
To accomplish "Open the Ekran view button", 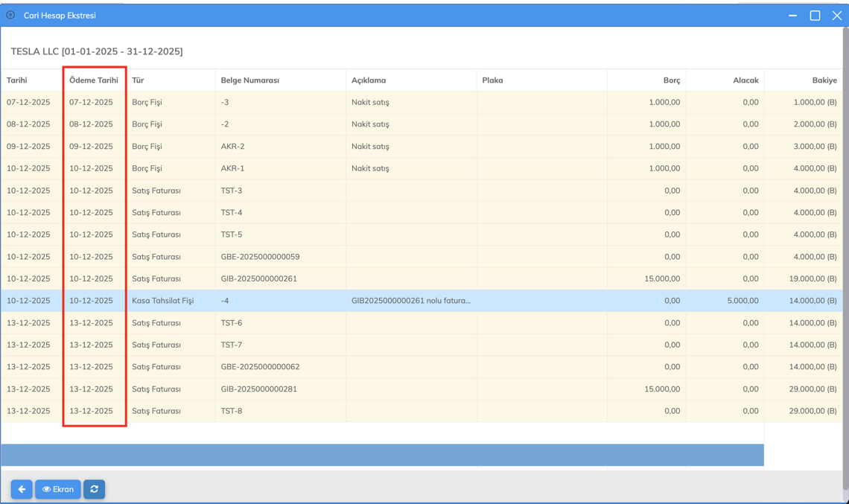I will 58,489.
